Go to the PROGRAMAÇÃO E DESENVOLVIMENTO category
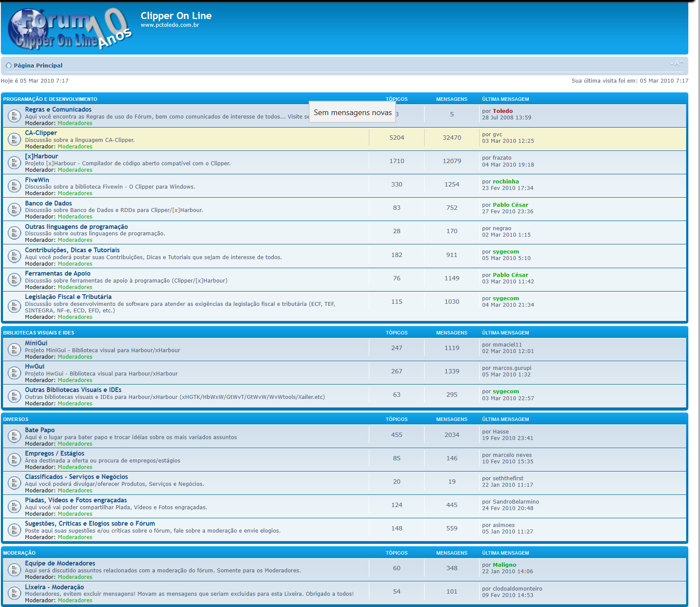This screenshot has width=700, height=607. click(x=50, y=99)
